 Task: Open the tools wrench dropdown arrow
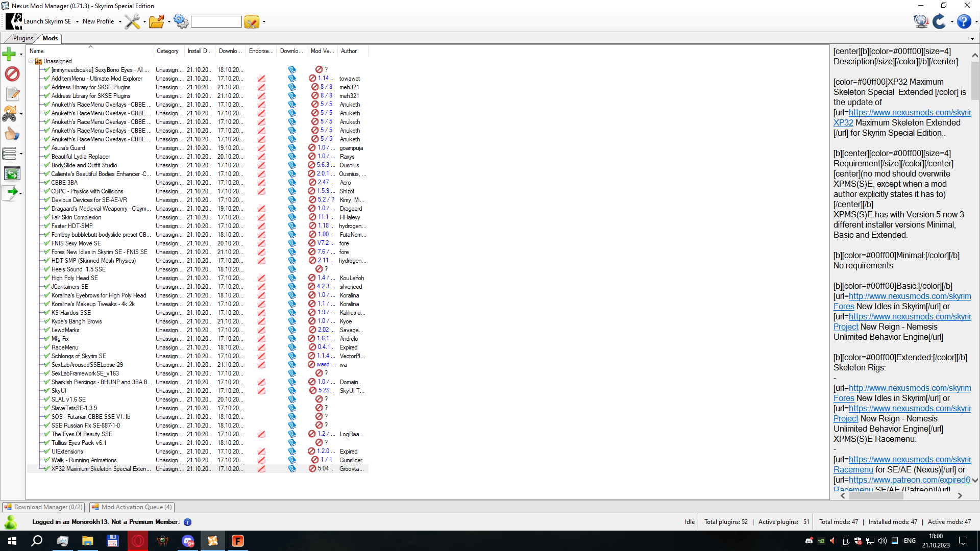(x=144, y=21)
